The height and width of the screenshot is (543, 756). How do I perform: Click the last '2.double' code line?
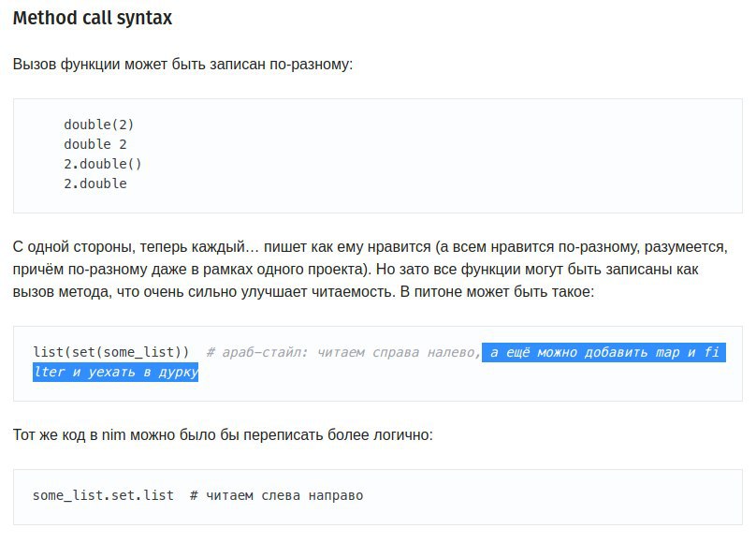(95, 183)
